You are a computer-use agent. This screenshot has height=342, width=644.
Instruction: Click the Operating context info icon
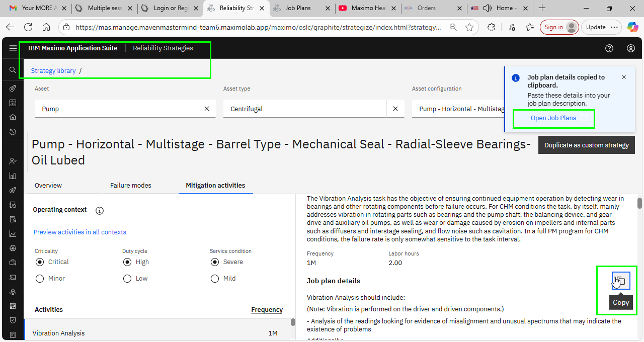(x=100, y=210)
